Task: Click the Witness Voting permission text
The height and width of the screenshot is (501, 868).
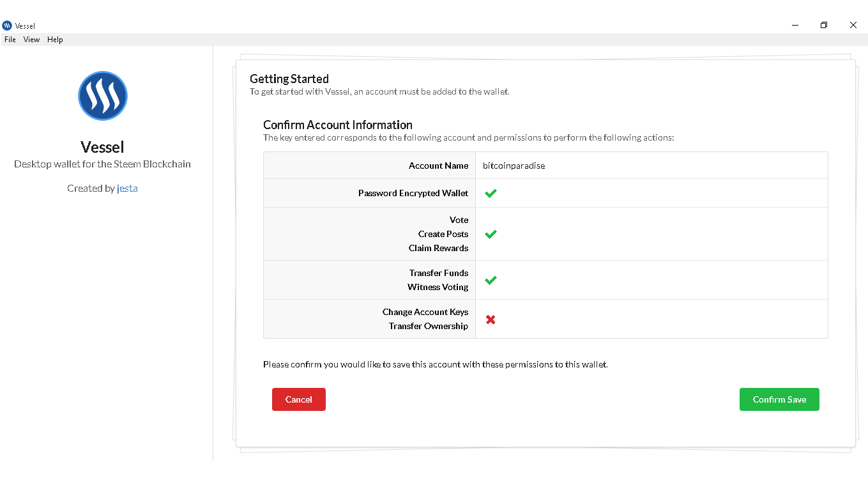Action: (x=438, y=287)
